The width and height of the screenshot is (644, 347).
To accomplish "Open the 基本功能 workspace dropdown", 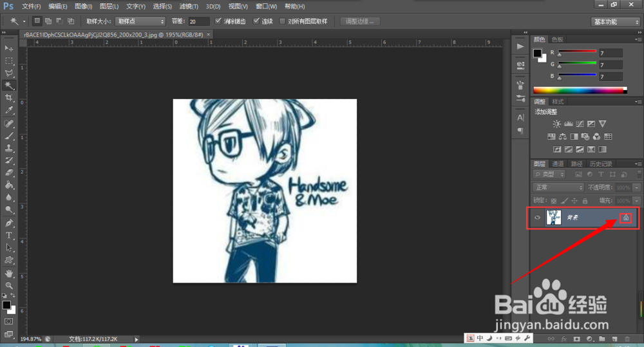I will click(x=616, y=22).
